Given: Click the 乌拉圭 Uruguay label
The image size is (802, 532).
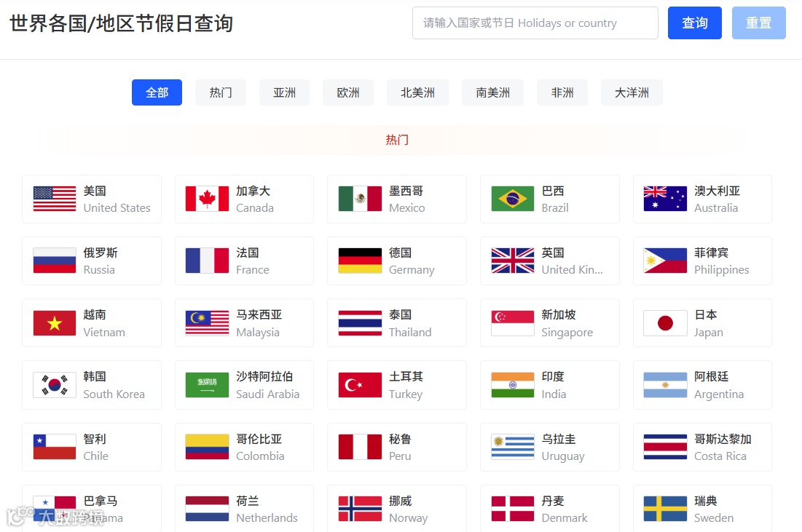Looking at the screenshot, I should [x=563, y=447].
